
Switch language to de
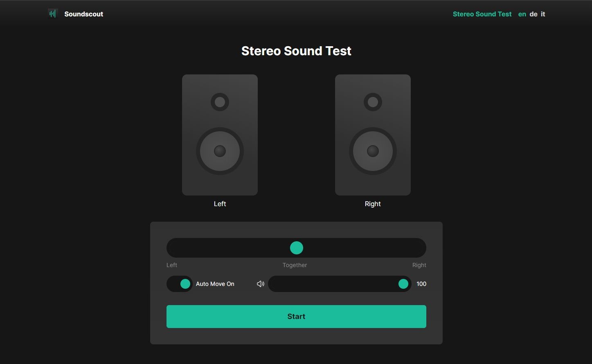point(533,14)
